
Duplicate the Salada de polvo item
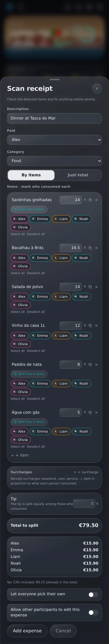pyautogui.click(x=90, y=287)
